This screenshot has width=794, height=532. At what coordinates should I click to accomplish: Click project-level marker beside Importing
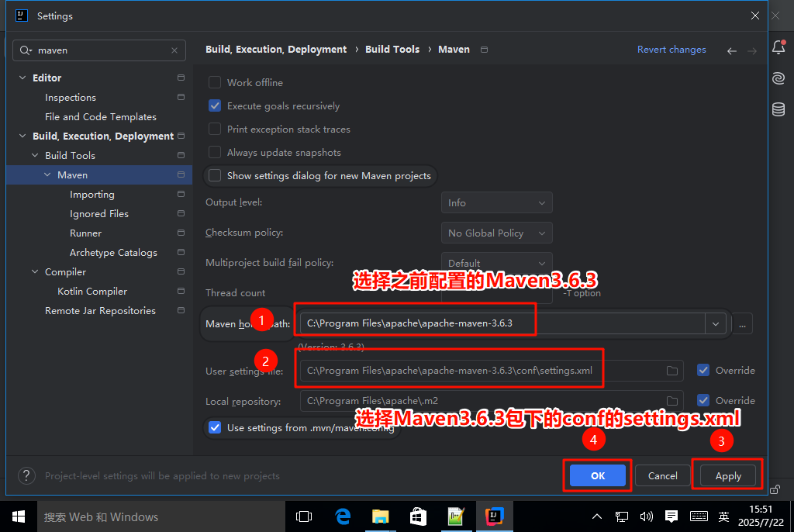(181, 194)
